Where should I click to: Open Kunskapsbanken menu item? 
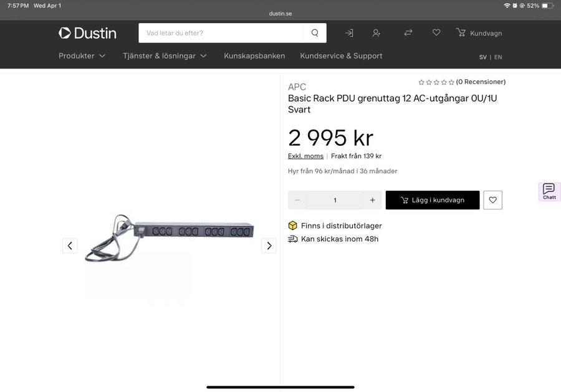click(x=254, y=56)
